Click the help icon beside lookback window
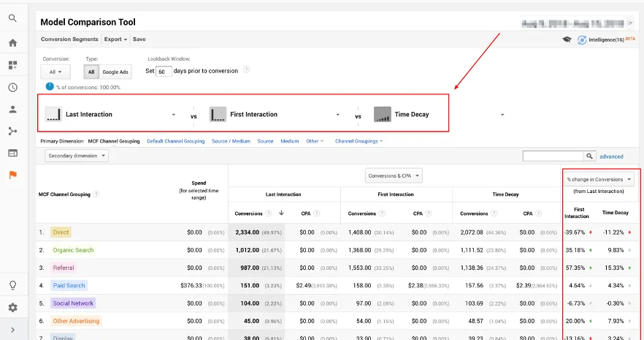This screenshot has width=644, height=340. click(x=246, y=70)
